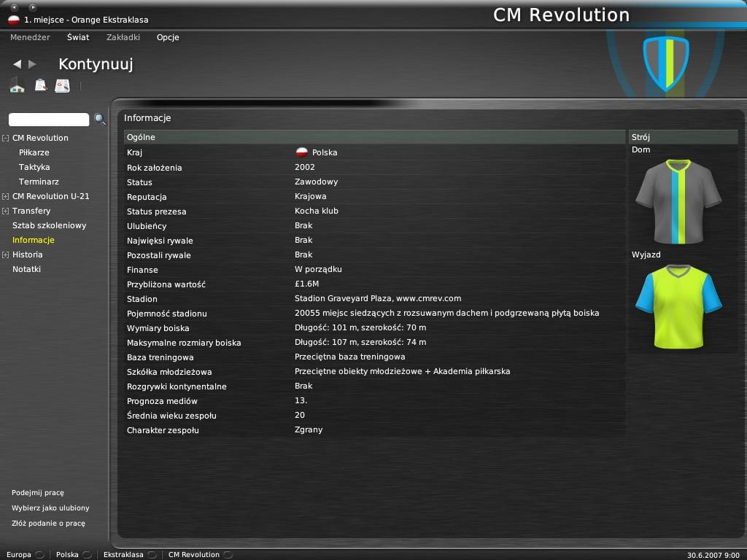
Task: Click the date 30.6.2007 9:00
Action: point(713,555)
